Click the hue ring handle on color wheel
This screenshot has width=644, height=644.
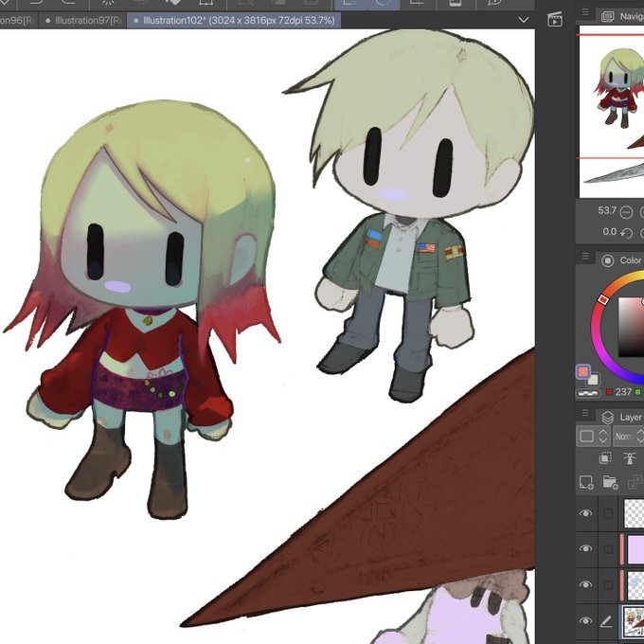click(x=602, y=299)
